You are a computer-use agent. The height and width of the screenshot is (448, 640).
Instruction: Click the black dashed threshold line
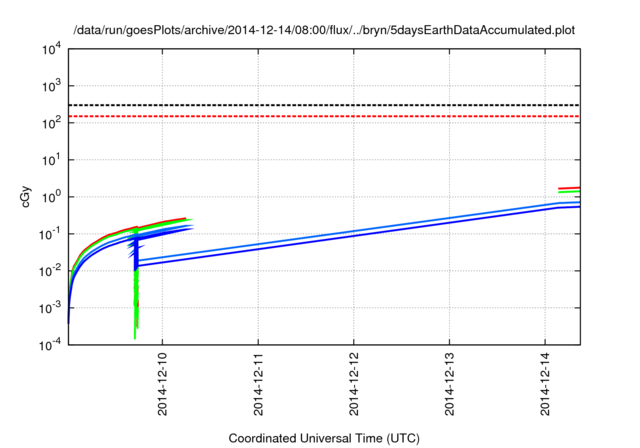(x=324, y=105)
